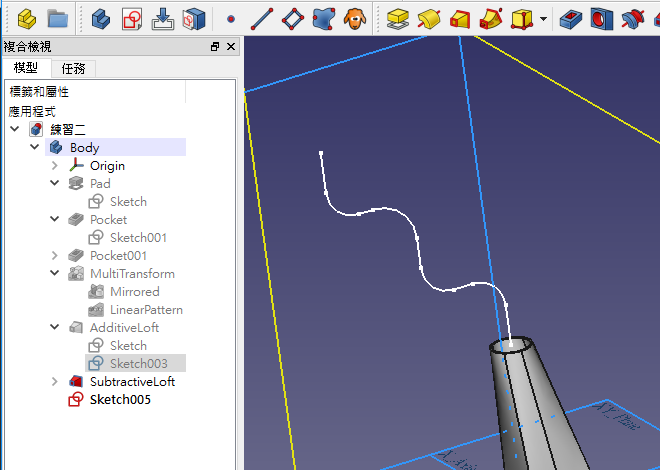This screenshot has width=660, height=470.
Task: Select the Additive loft toolbar icon
Action: 460,19
